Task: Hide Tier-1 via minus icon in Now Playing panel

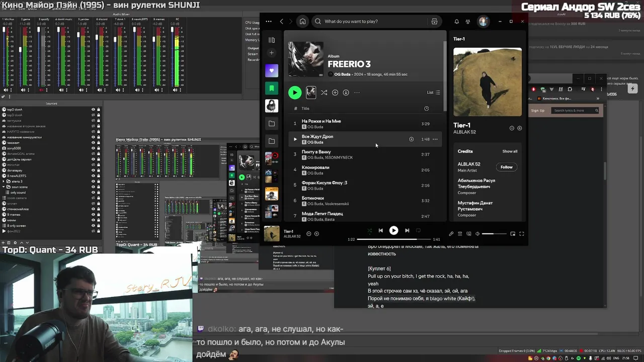Action: point(512,128)
